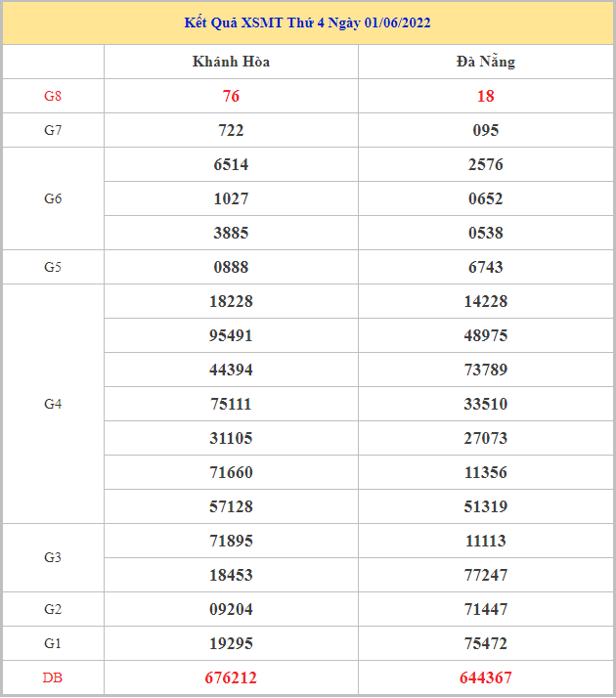Select Đà Nẵng special prize 644367

486,677
